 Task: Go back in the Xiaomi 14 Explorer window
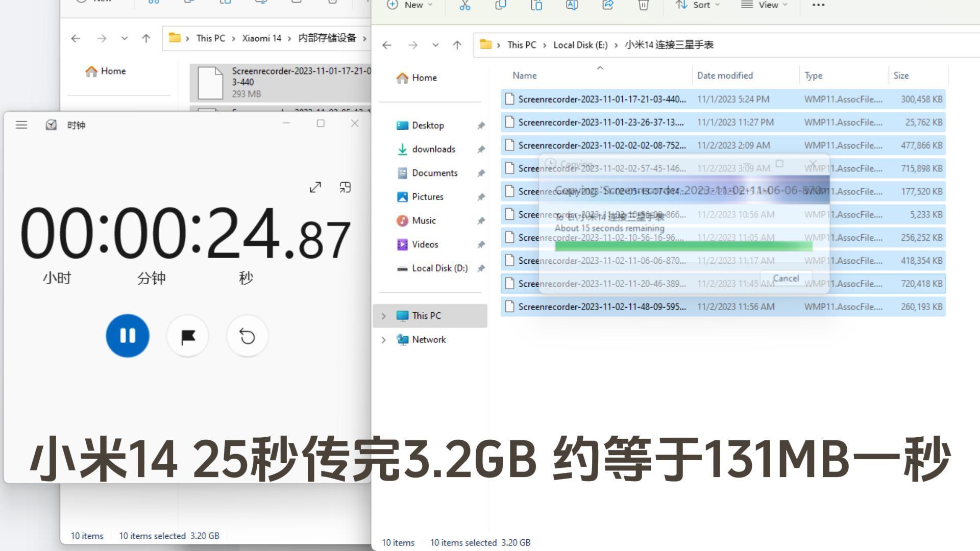76,38
